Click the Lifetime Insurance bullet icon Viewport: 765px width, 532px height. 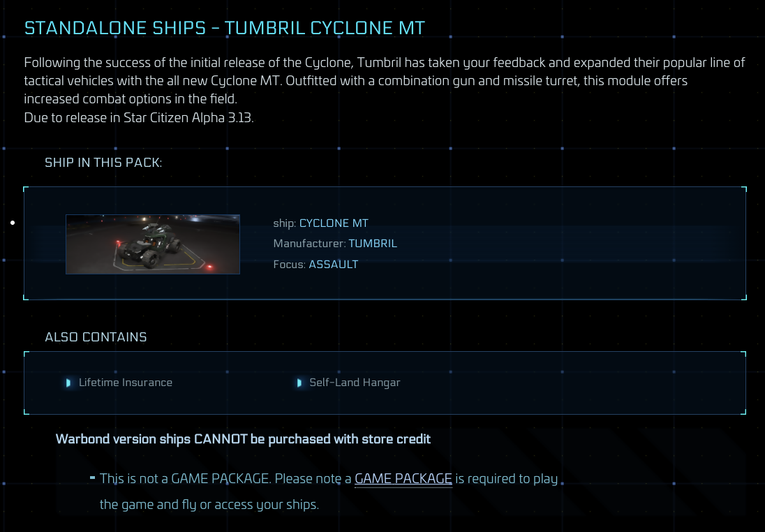click(68, 383)
